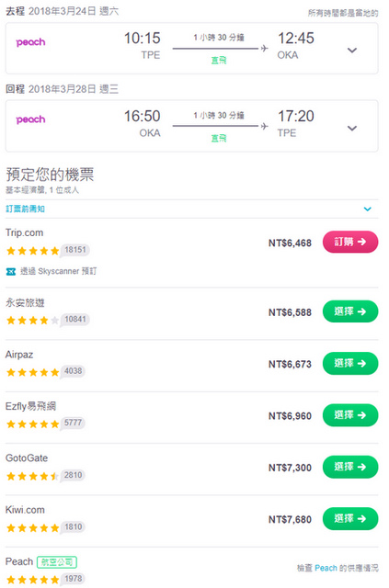Click the Skyscanner icon under Trip.com
The width and height of the screenshot is (389, 588).
[11, 272]
